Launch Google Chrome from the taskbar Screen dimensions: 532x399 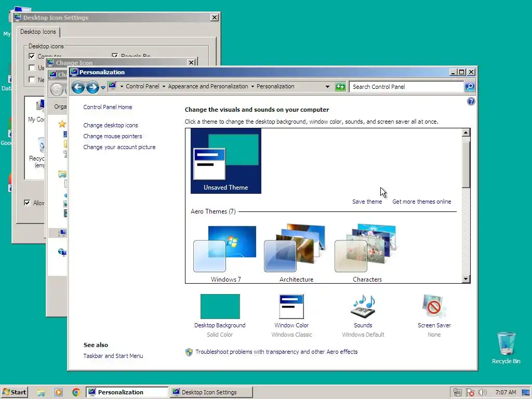(76, 392)
